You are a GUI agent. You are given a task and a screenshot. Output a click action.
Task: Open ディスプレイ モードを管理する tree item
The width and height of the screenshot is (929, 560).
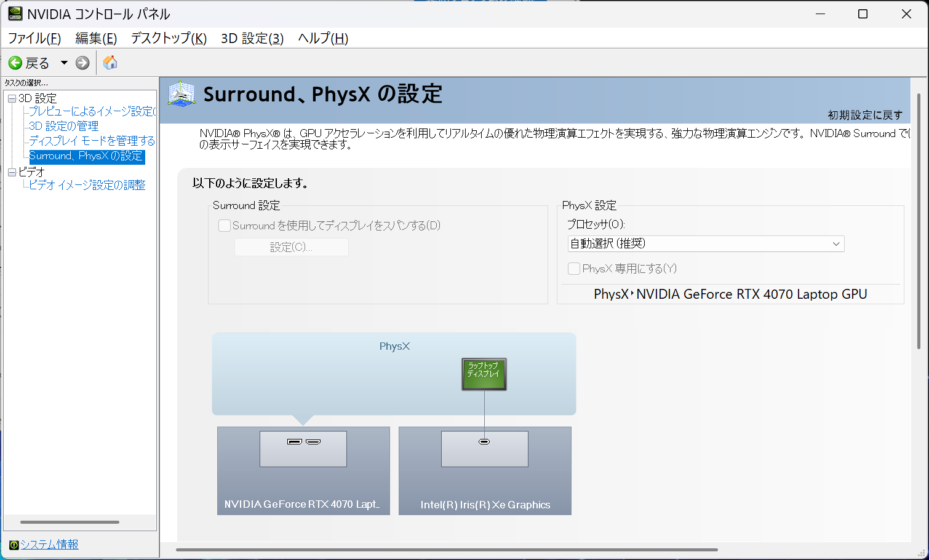[x=92, y=141]
